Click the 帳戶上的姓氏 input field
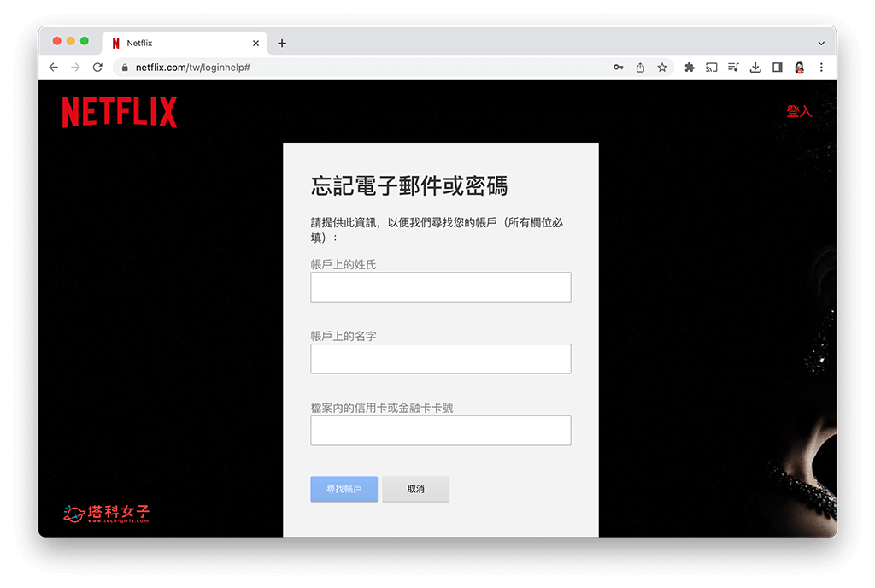The image size is (875, 588). (x=441, y=287)
